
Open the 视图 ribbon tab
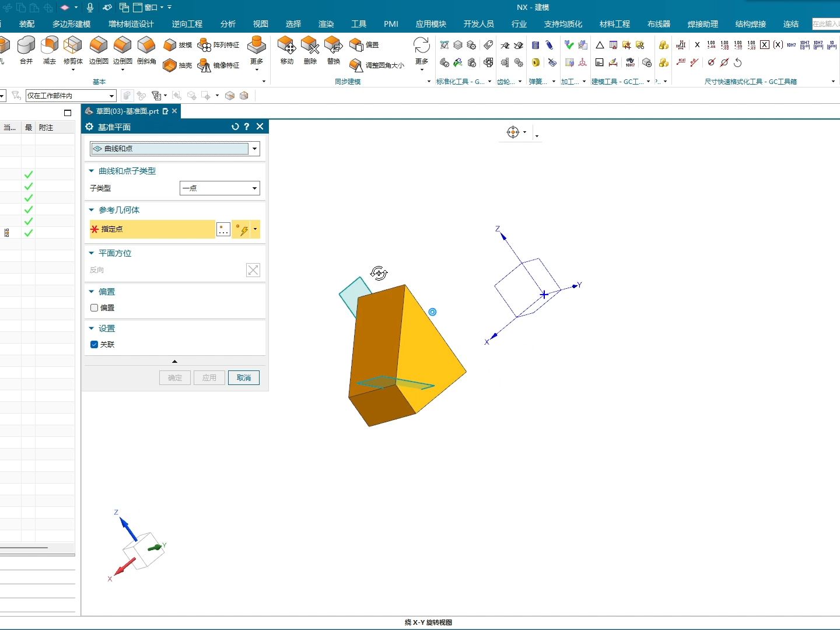point(261,24)
